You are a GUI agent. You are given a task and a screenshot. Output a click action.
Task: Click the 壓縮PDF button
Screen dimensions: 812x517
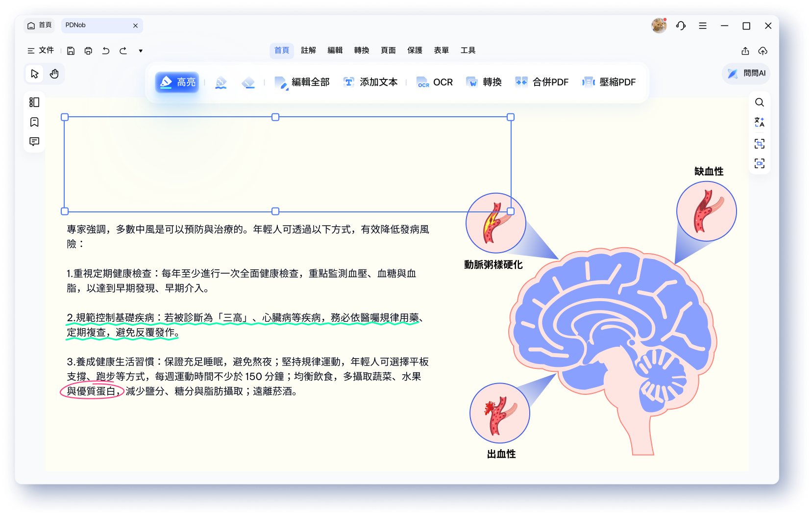[609, 82]
